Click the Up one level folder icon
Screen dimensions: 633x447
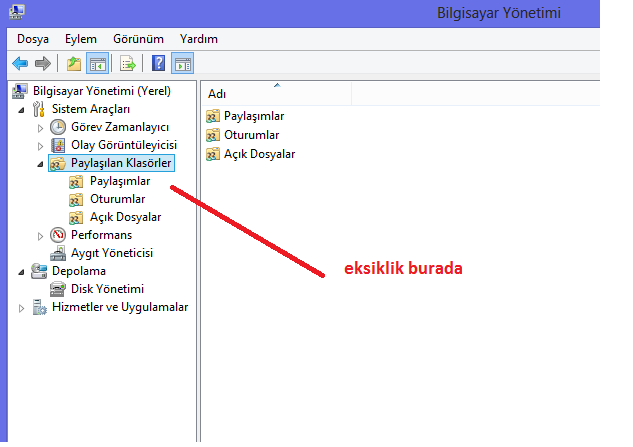[74, 63]
